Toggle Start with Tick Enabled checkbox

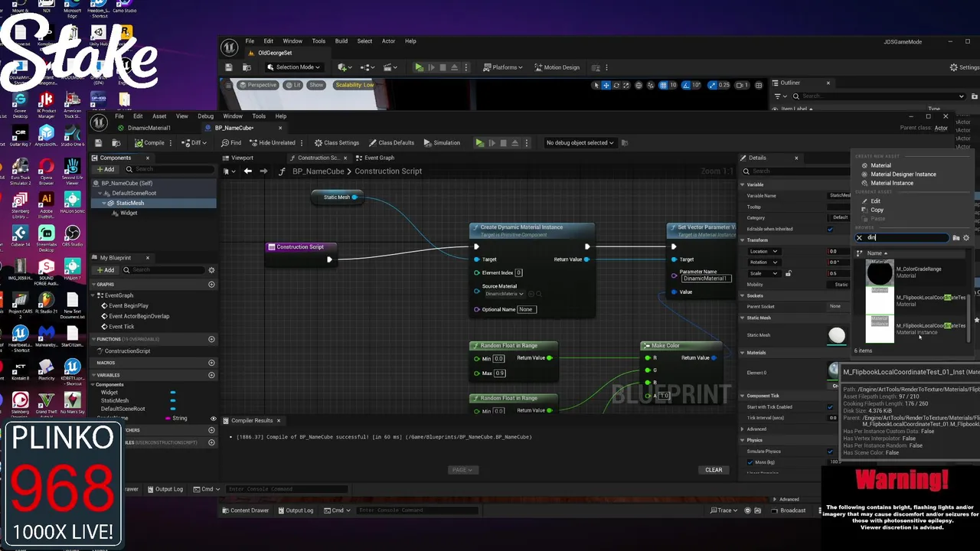[830, 407]
